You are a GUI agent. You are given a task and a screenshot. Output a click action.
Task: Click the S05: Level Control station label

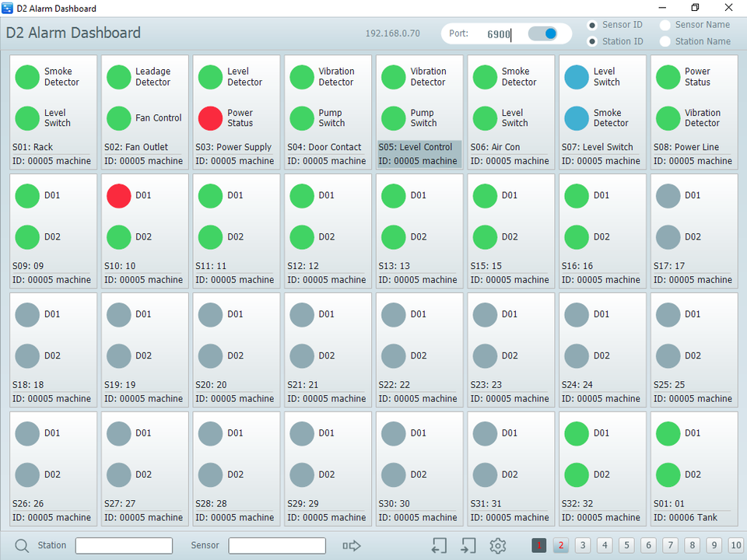pyautogui.click(x=416, y=147)
